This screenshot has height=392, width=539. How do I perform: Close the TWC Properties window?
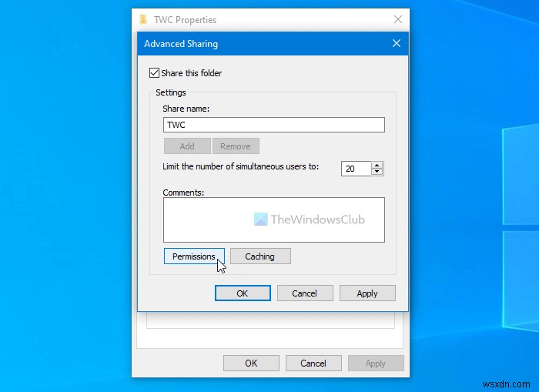(x=398, y=19)
